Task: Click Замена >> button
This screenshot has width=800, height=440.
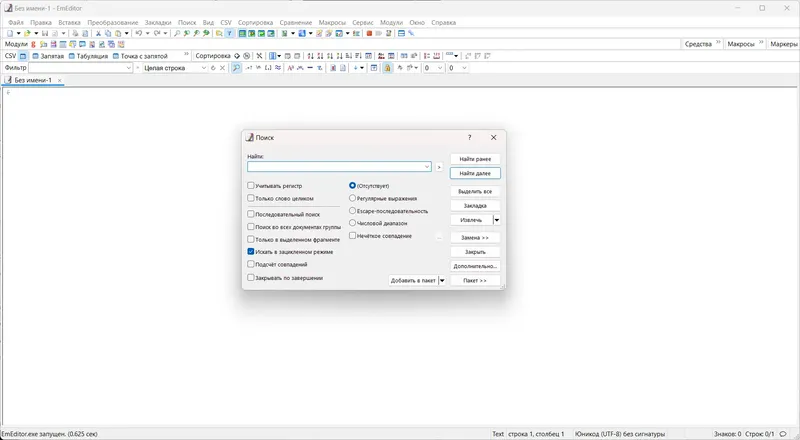Action: (x=475, y=237)
